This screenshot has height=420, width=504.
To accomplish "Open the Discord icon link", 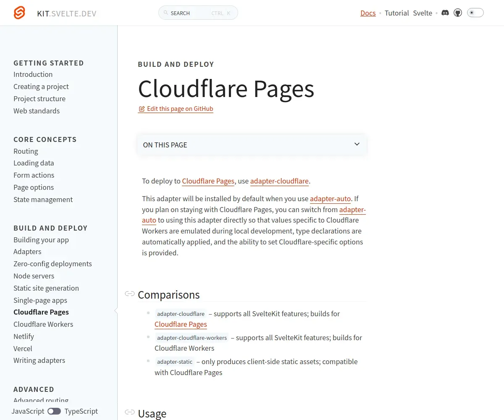I will pos(445,13).
